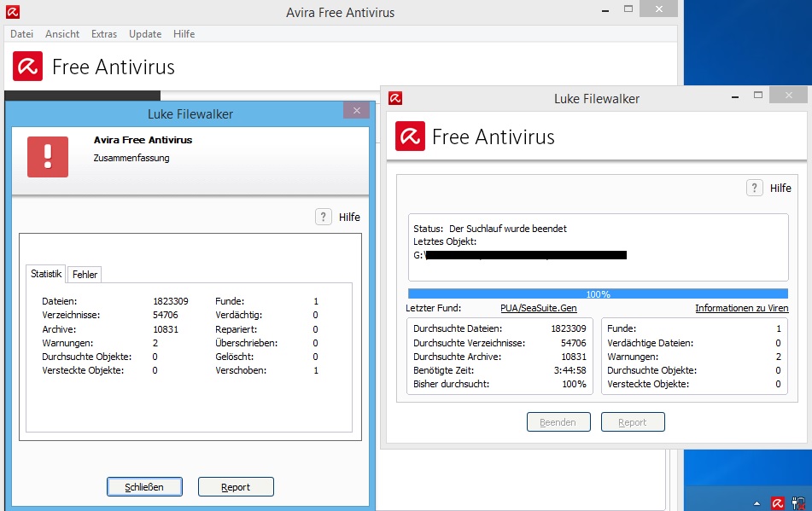Click Report button in the summary dialog
This screenshot has height=511, width=812.
pyautogui.click(x=236, y=487)
